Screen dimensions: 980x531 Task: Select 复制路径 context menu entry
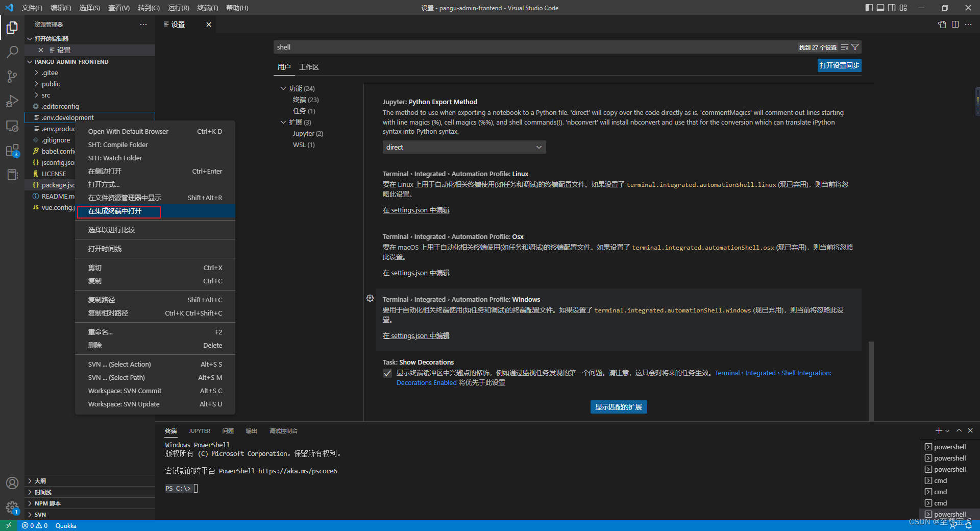coord(155,300)
